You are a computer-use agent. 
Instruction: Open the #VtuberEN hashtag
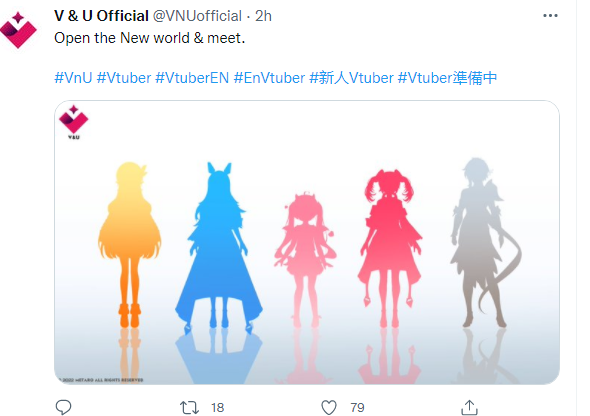[x=192, y=78]
